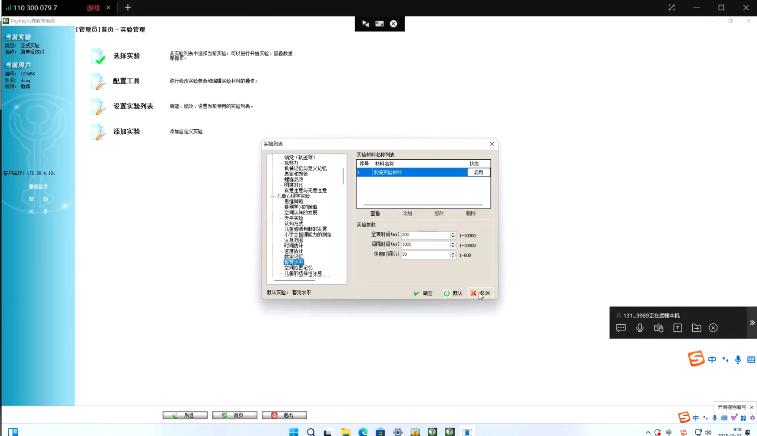
Task: Click the 确定 button in the dialog
Action: 423,292
